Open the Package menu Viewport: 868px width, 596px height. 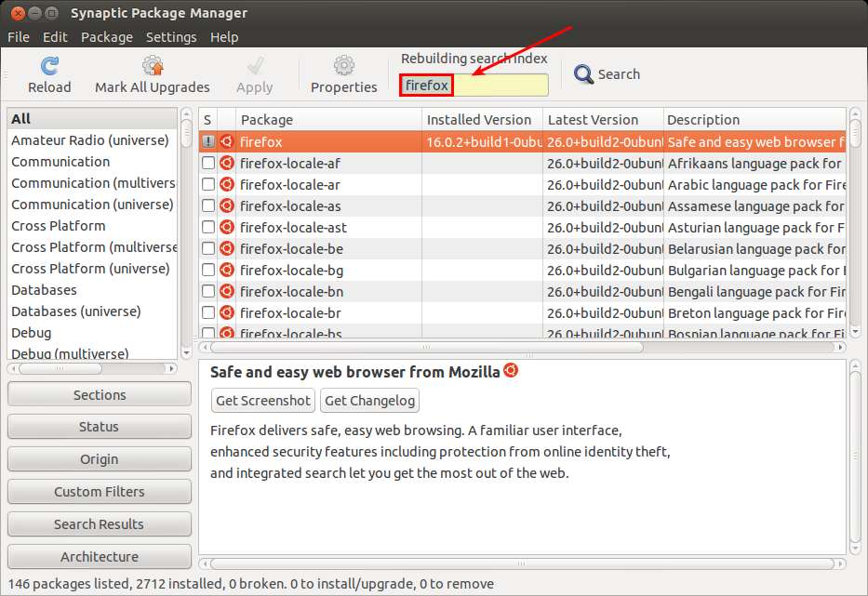(x=107, y=37)
